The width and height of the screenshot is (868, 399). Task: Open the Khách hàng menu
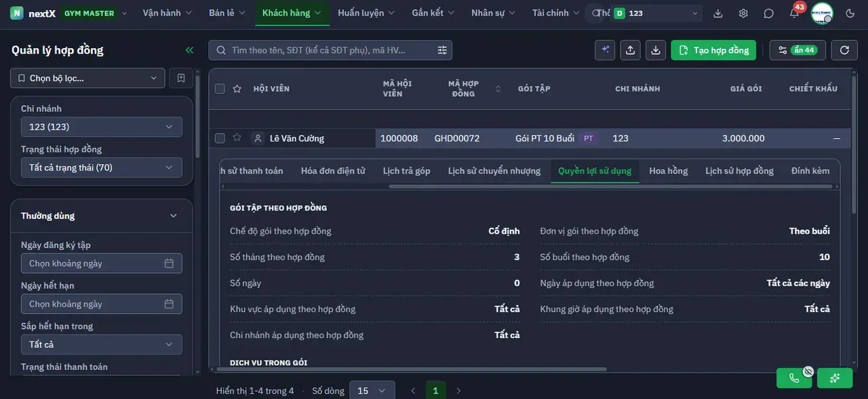(292, 13)
